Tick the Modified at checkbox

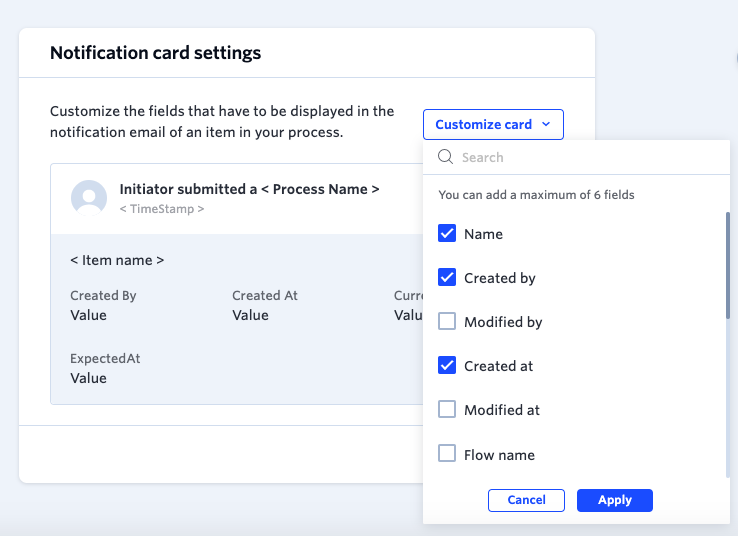point(447,410)
